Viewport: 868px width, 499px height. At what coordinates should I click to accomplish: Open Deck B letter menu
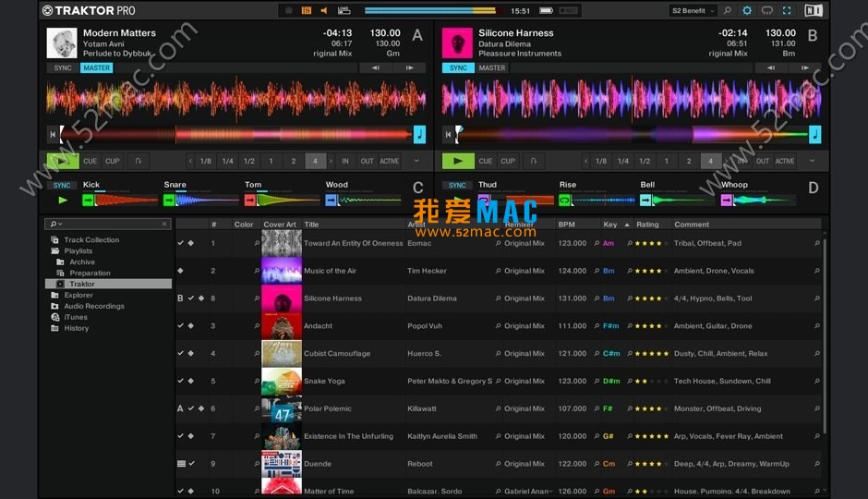(x=813, y=35)
